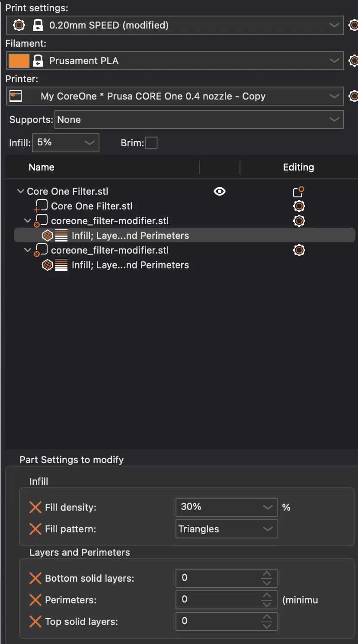358x644 pixels.
Task: Click the editing gear for the second coreone_filter-modifier.stl
Action: pos(299,250)
